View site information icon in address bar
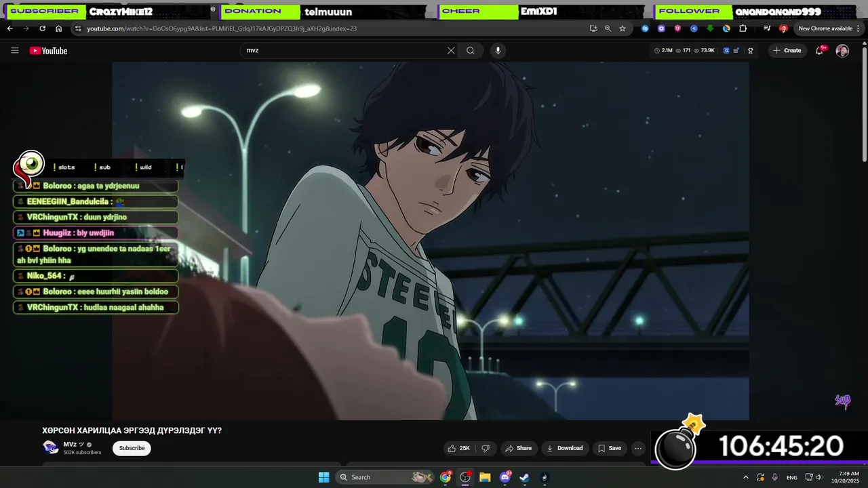The height and width of the screenshot is (488, 868). 78,28
